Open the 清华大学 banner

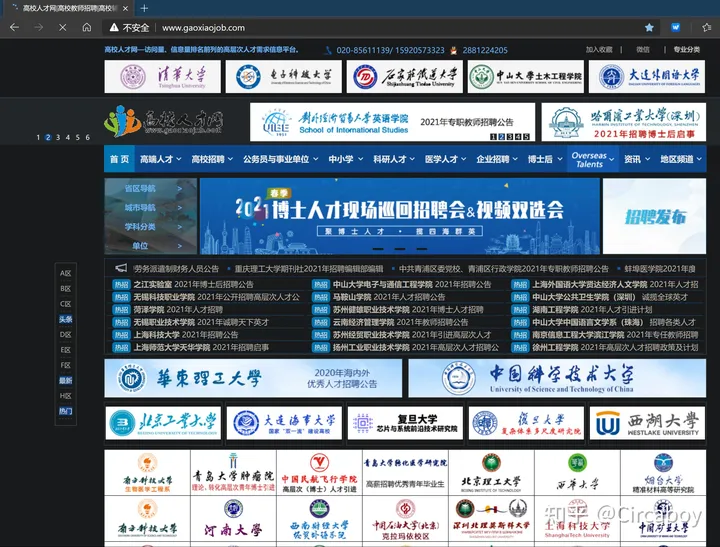tap(163, 77)
